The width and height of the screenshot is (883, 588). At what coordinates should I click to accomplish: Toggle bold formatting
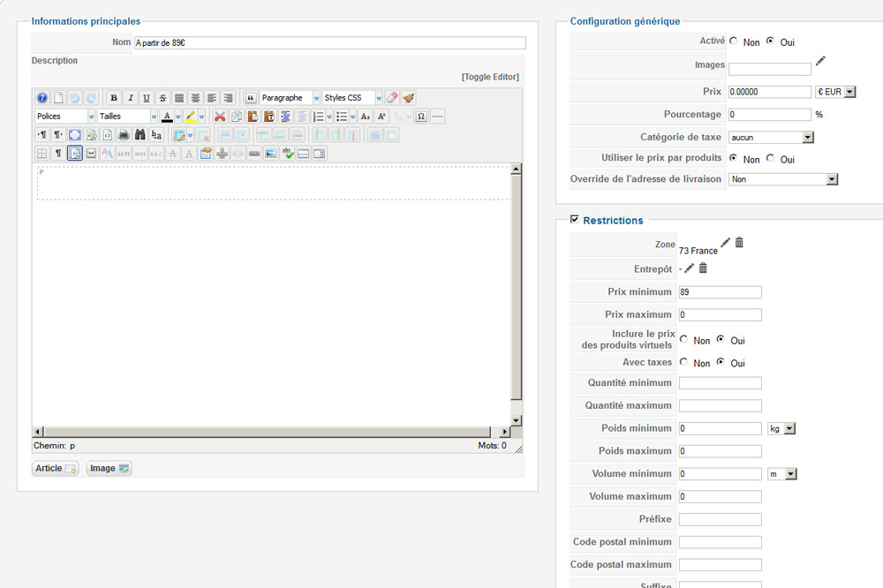pos(114,98)
